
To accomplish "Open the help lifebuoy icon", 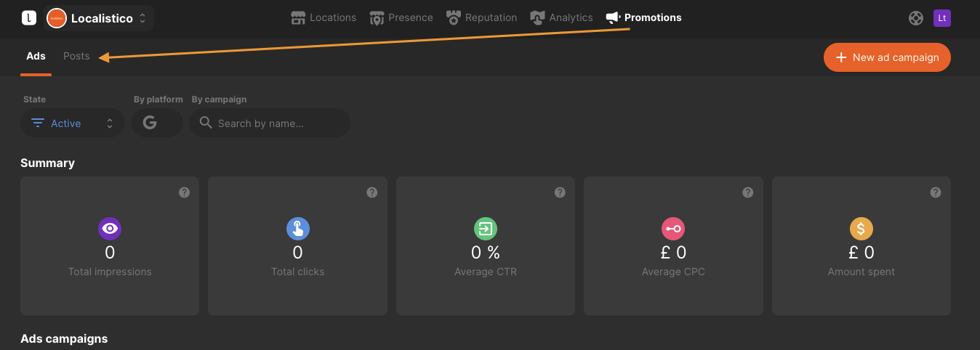I will click(916, 18).
